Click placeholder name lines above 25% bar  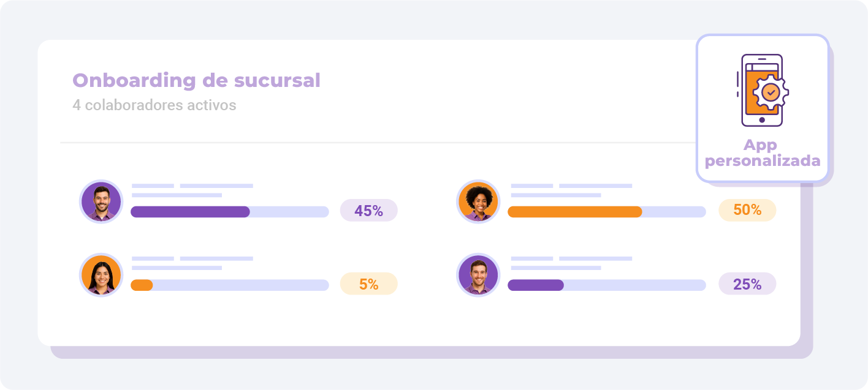pyautogui.click(x=571, y=263)
